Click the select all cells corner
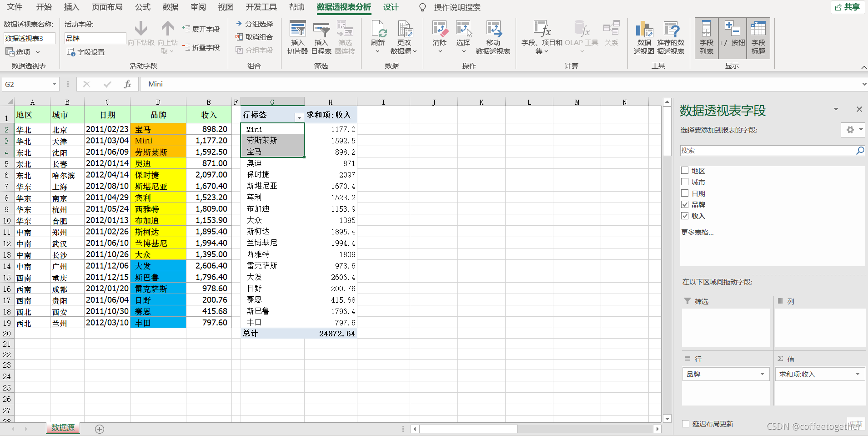Image resolution: width=868 pixels, height=436 pixels. click(x=8, y=102)
